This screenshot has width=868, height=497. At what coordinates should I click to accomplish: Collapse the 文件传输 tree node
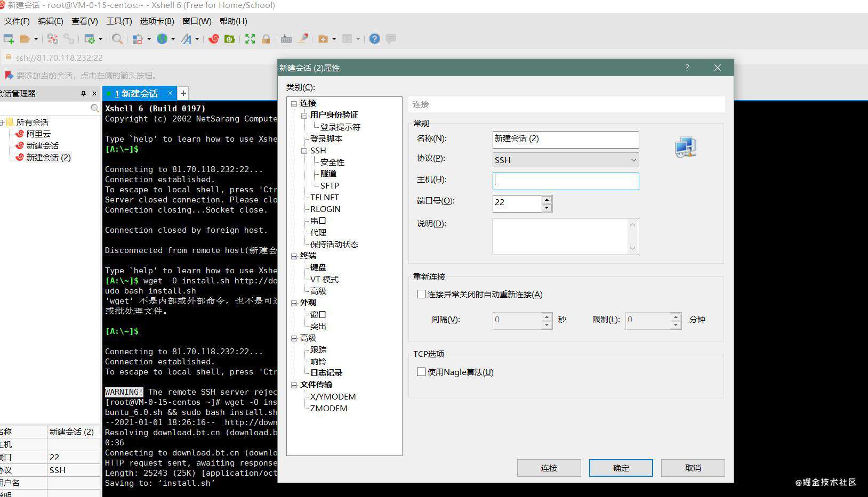pyautogui.click(x=294, y=385)
